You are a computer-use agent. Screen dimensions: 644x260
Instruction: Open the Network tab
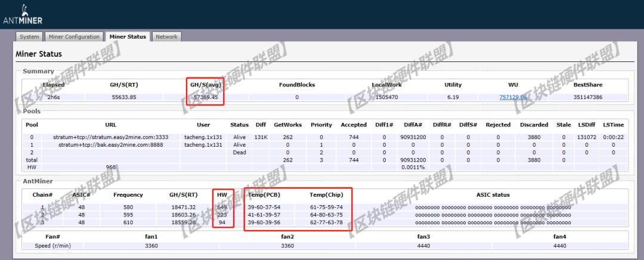(x=167, y=36)
